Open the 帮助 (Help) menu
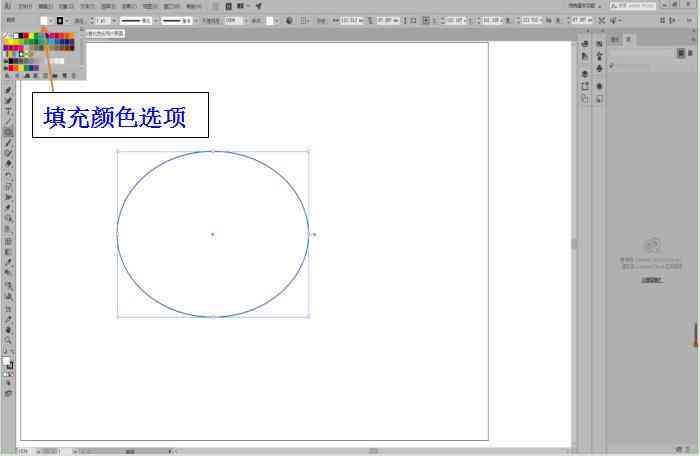This screenshot has height=456, width=700. click(x=193, y=6)
